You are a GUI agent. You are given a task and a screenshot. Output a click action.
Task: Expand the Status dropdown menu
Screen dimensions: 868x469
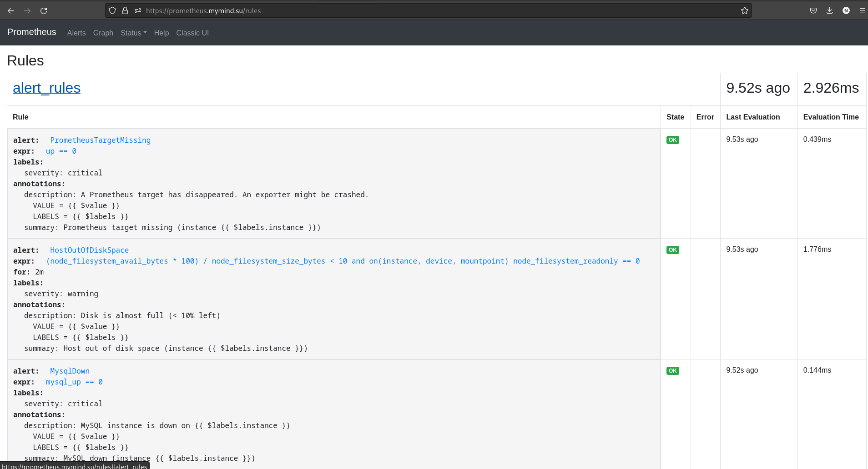pos(134,33)
